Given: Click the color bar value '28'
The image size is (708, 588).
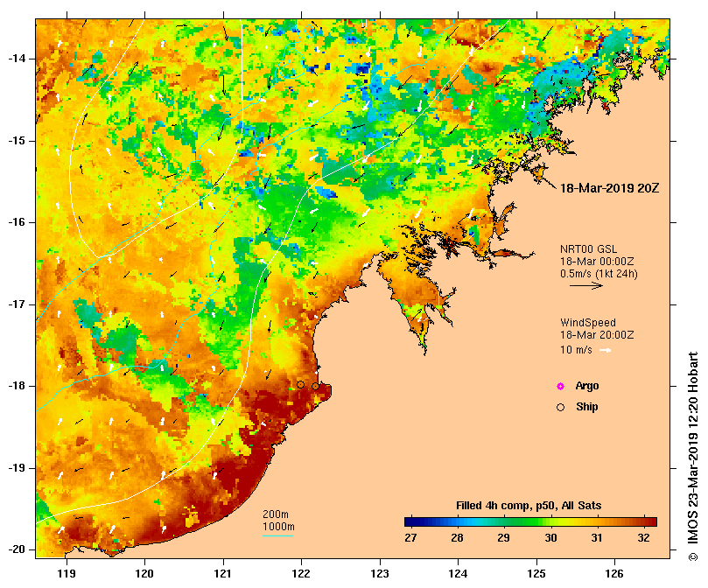Looking at the screenshot, I should click(x=458, y=538).
